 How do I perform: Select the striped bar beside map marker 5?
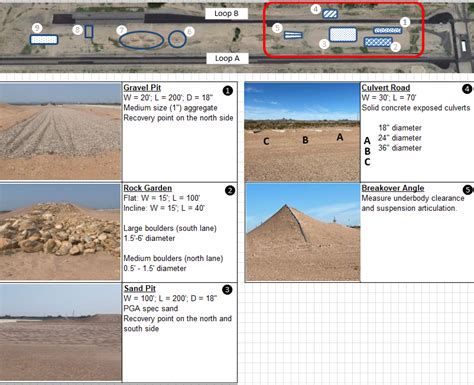[293, 35]
